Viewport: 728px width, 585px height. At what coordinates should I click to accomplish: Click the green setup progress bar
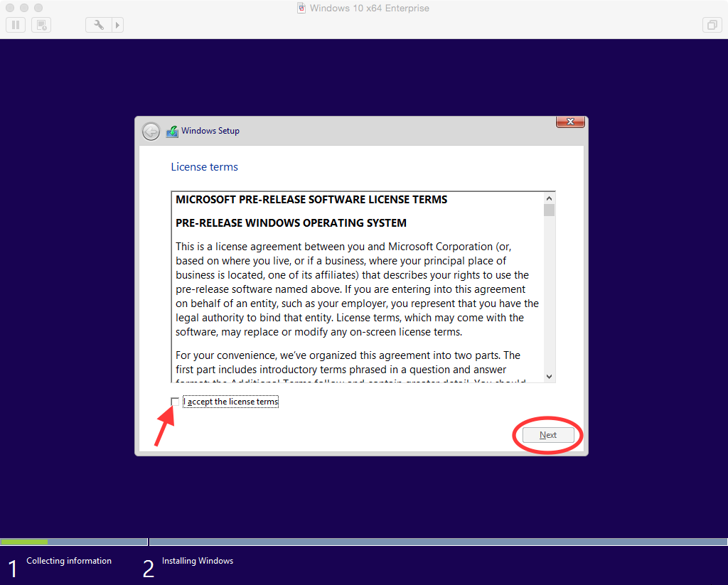point(24,542)
